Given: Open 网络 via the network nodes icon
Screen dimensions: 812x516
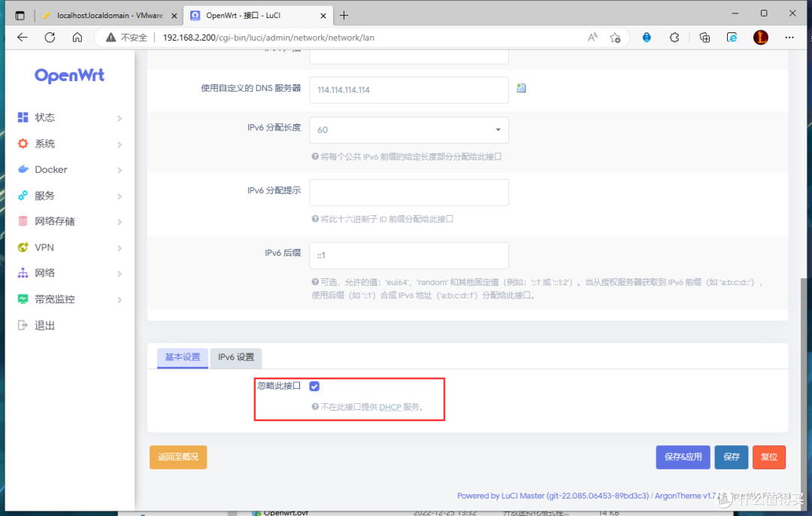Looking at the screenshot, I should point(25,273).
